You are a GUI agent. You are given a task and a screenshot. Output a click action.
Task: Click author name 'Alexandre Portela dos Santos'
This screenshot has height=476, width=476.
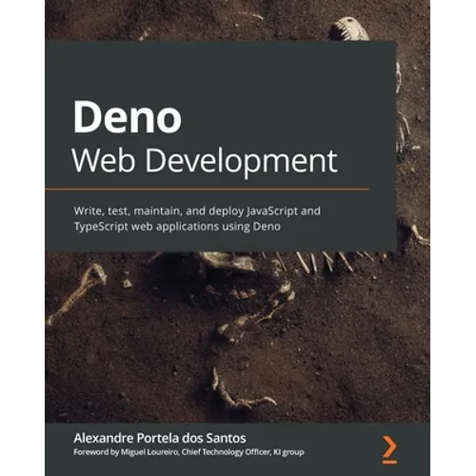160,438
